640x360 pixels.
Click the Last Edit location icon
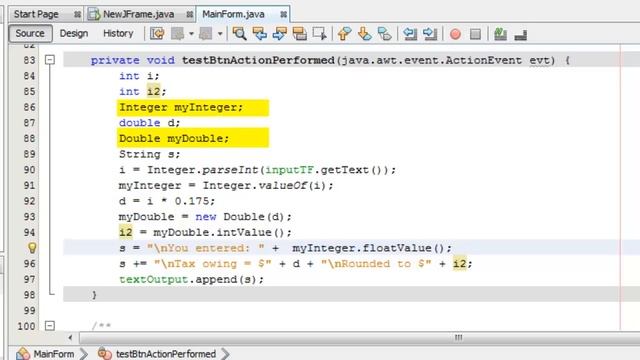click(x=157, y=34)
